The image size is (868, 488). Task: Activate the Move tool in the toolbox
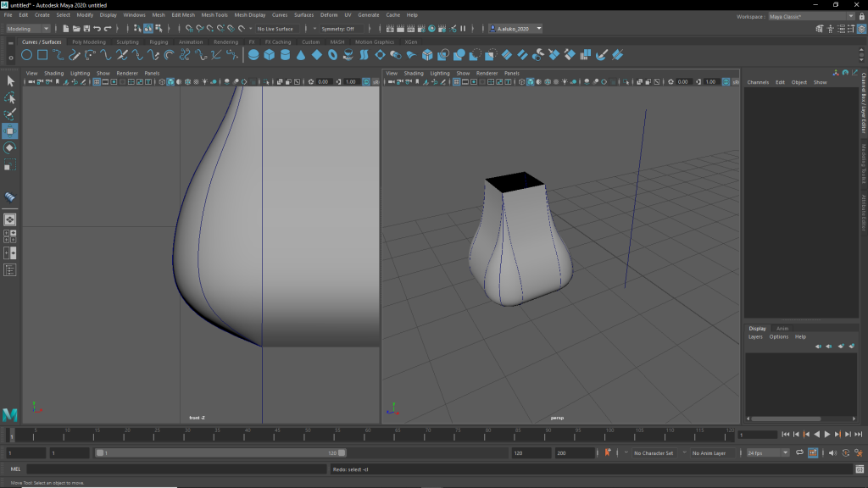10,131
